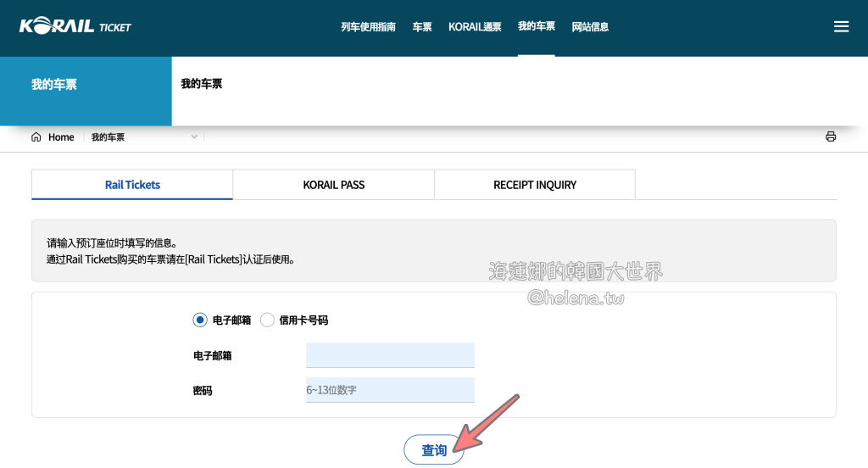Open the hamburger menu icon

(841, 26)
